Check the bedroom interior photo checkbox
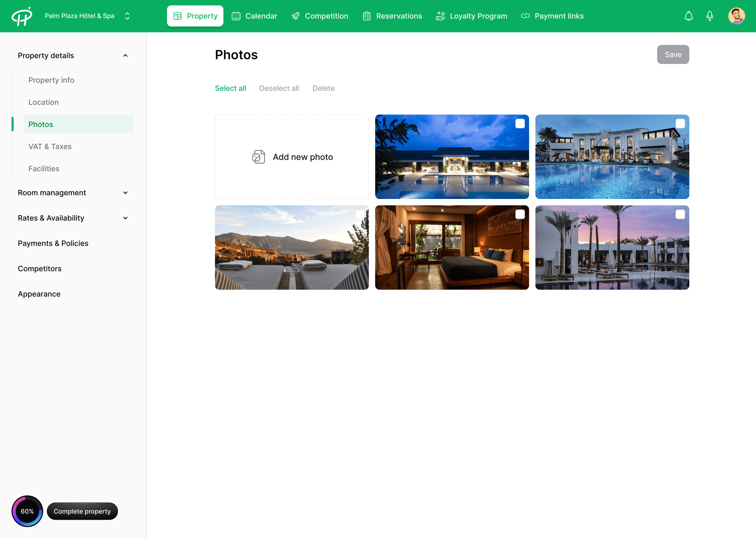Viewport: 756px width, 538px height. point(520,214)
